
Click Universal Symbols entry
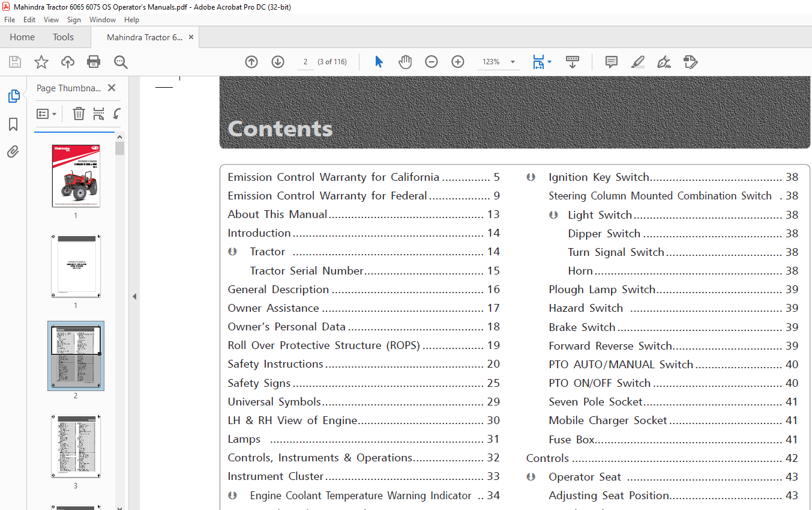click(364, 402)
